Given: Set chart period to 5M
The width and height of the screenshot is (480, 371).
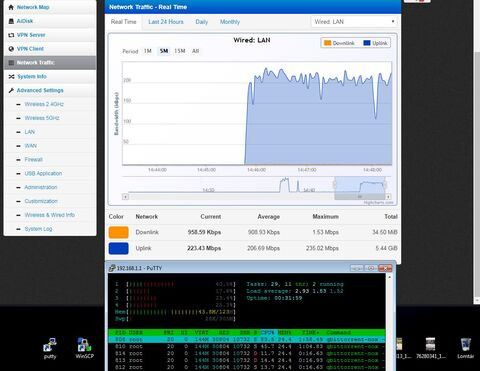Looking at the screenshot, I should point(164,51).
